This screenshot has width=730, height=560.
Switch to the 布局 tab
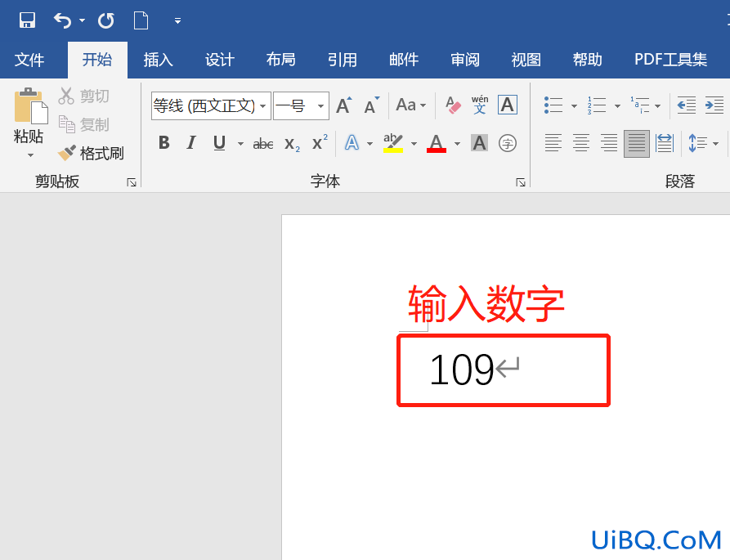pyautogui.click(x=280, y=60)
